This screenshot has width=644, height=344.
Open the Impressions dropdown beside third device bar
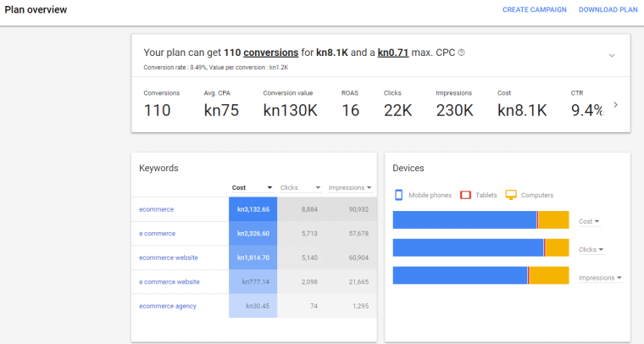click(600, 278)
